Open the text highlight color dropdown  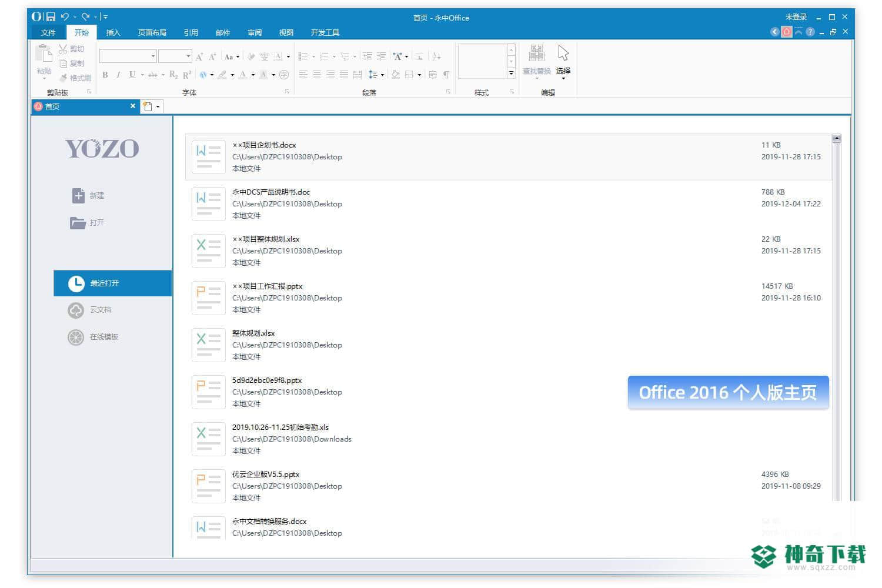(232, 75)
